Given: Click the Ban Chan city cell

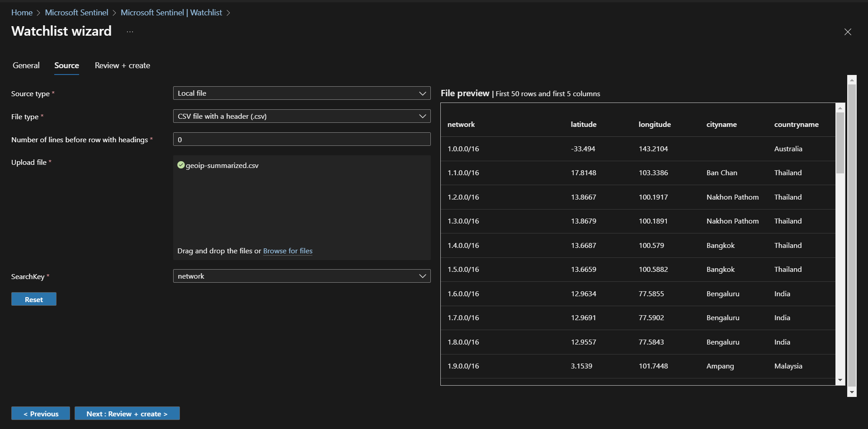Looking at the screenshot, I should 722,173.
